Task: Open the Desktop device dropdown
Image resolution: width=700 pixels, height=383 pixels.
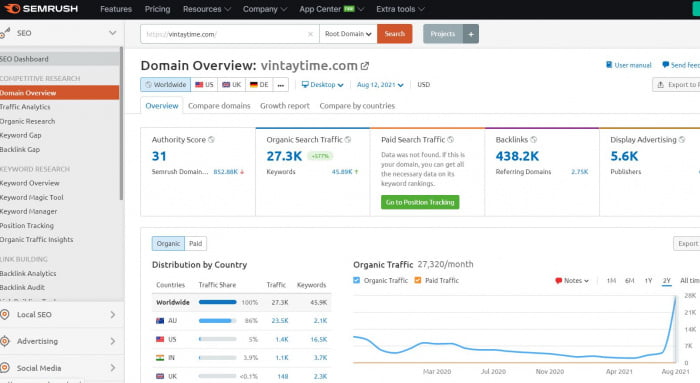Action: coord(322,85)
